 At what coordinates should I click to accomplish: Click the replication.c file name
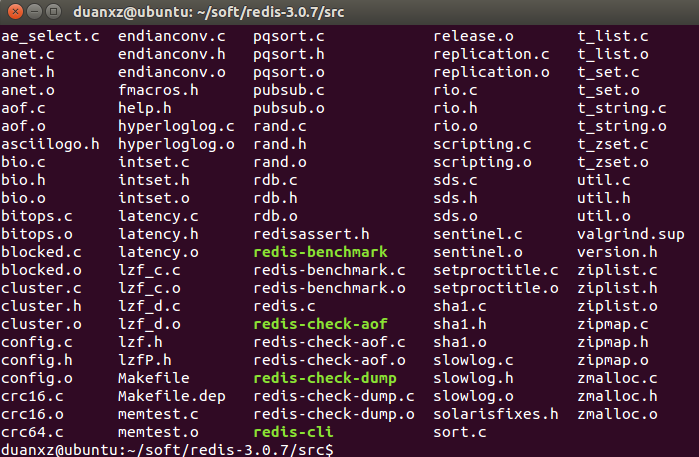point(491,54)
